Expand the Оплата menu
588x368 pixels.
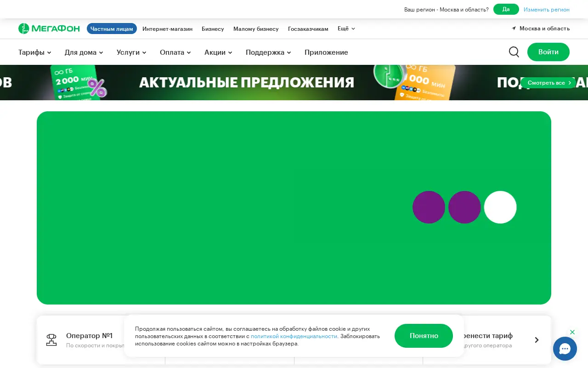coord(175,52)
